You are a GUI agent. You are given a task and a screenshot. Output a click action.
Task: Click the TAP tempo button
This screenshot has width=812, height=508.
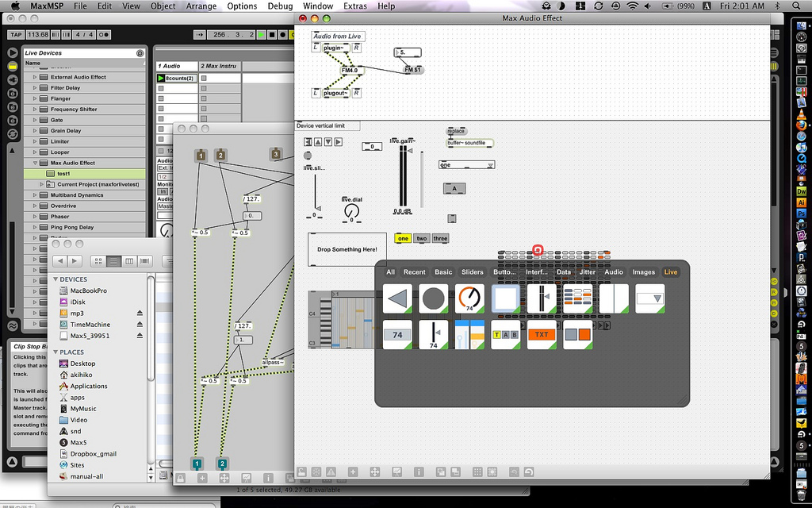coord(16,35)
